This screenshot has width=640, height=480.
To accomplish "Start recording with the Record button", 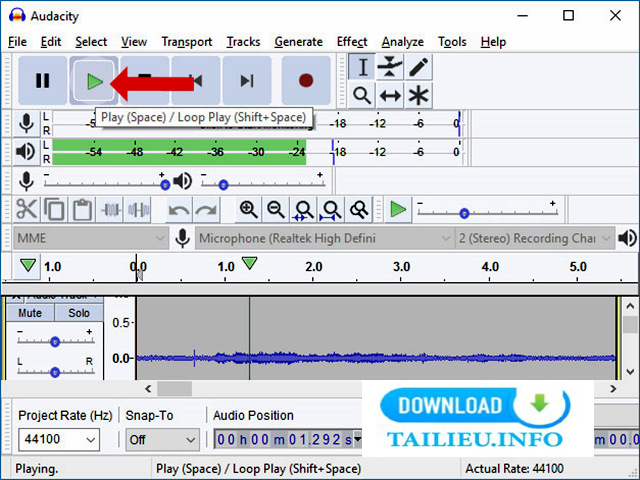I will [306, 80].
